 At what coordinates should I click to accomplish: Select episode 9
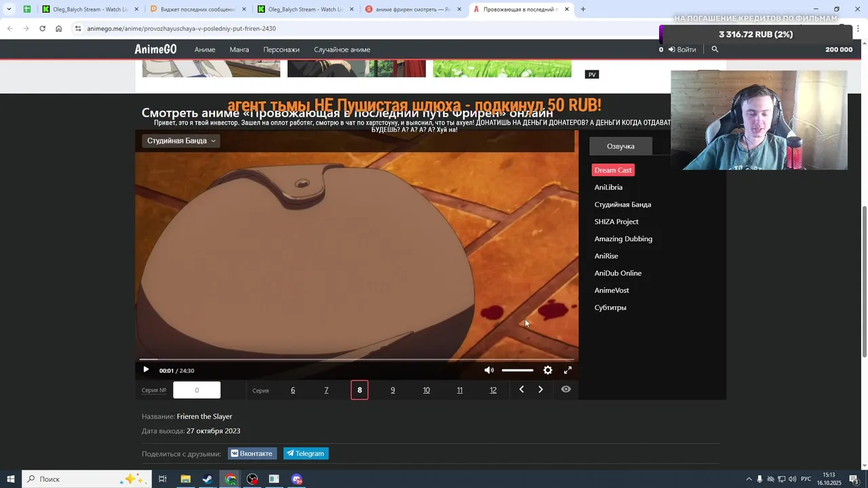point(393,390)
